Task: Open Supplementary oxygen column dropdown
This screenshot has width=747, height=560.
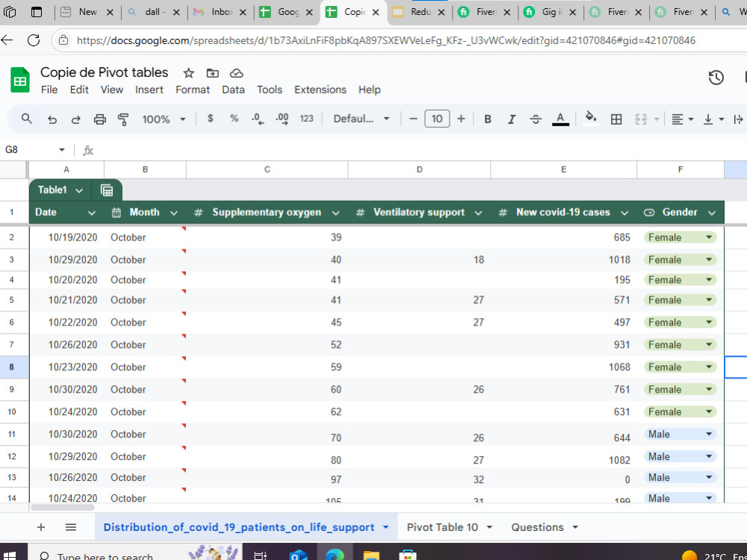Action: coord(336,213)
